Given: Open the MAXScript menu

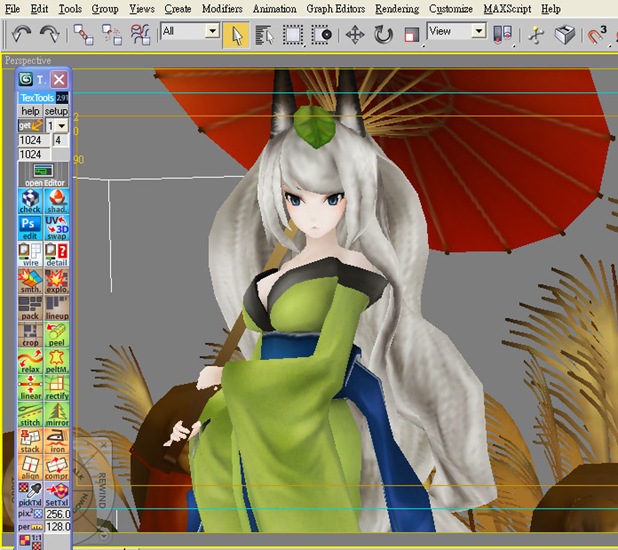Looking at the screenshot, I should (x=507, y=9).
